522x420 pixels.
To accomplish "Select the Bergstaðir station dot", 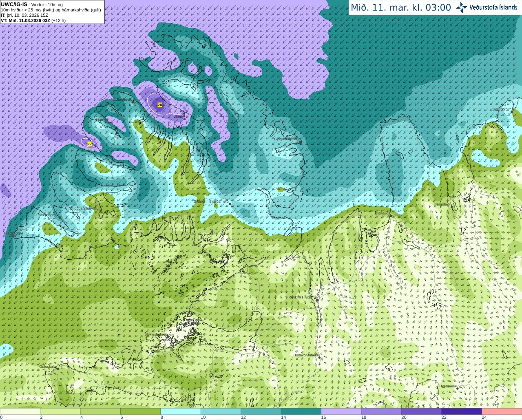I will pyautogui.click(x=452, y=207).
